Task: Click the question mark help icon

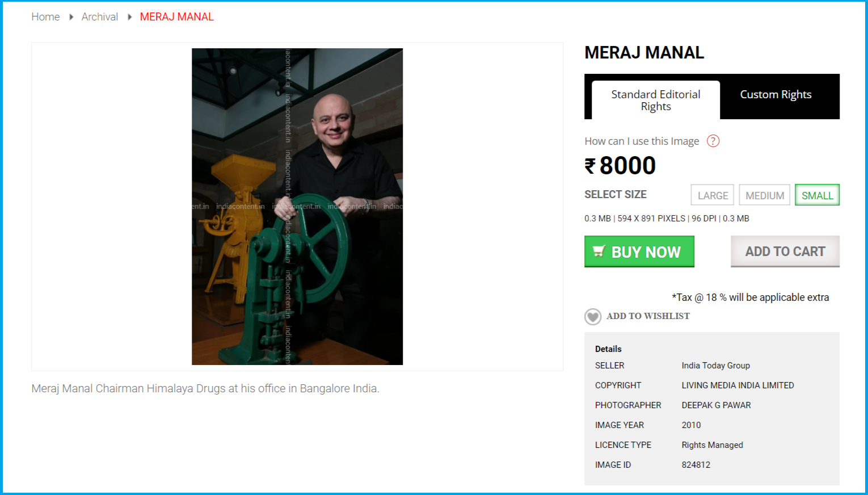Action: point(713,141)
